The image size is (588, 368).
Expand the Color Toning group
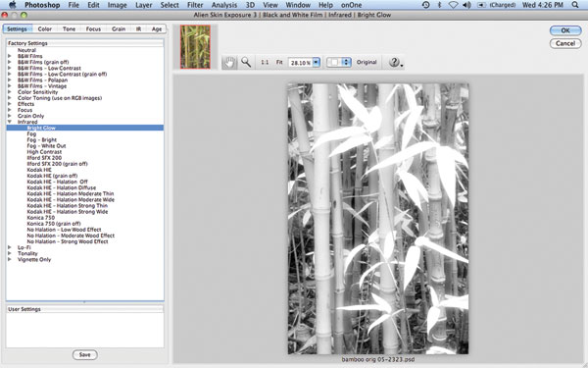10,98
